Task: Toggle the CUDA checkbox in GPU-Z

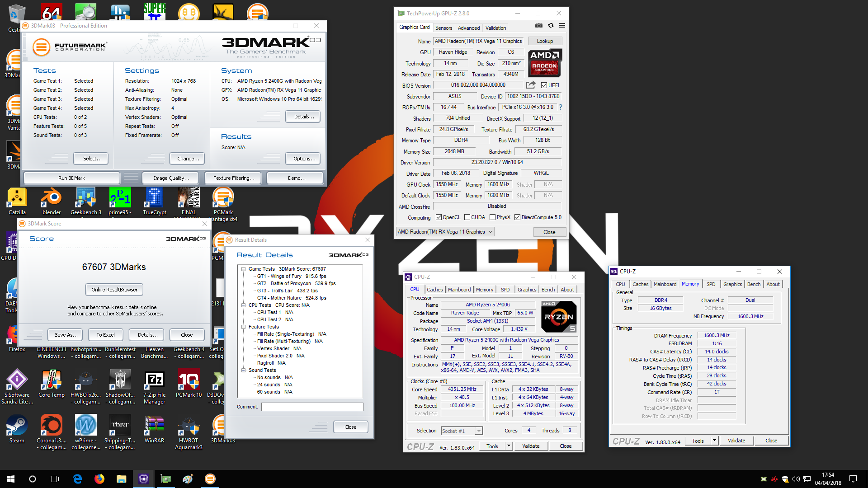Action: click(467, 217)
